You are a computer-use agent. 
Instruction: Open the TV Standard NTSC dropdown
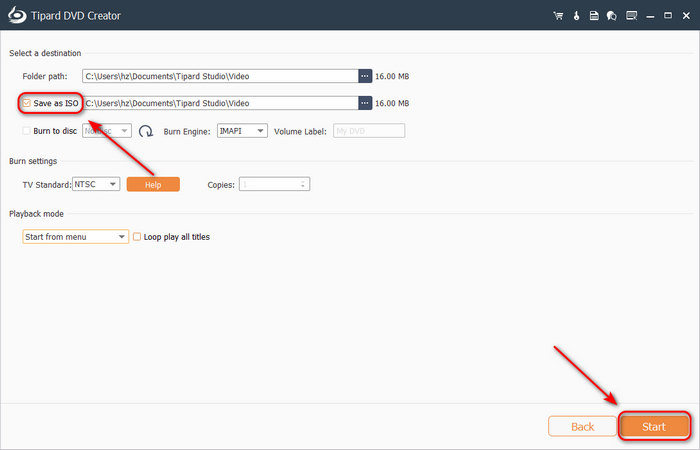[96, 184]
